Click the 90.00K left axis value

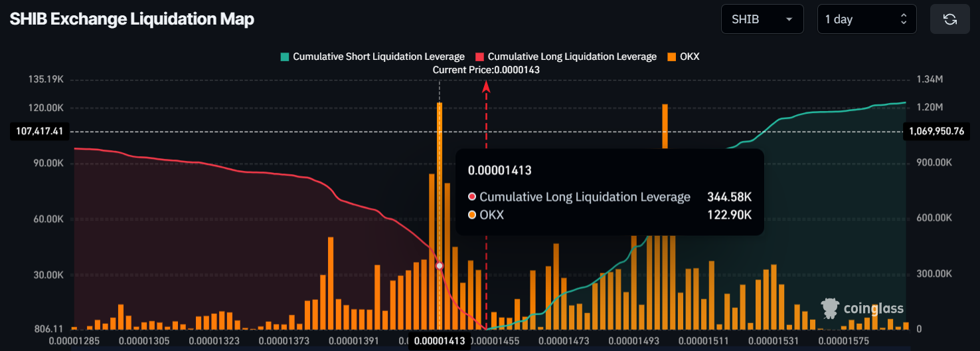(x=48, y=164)
